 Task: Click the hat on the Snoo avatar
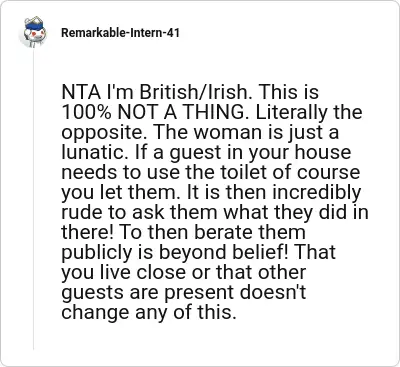click(34, 23)
